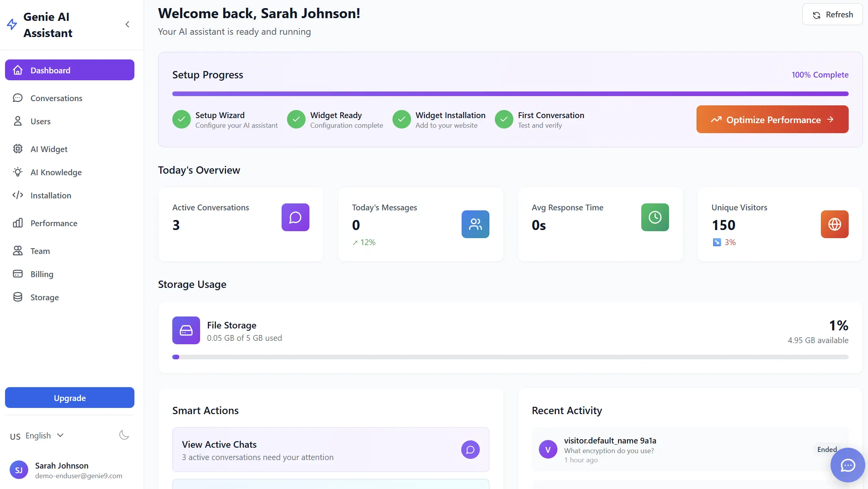This screenshot has width=868, height=489.
Task: Collapse the sidebar with the chevron arrow
Action: pos(127,25)
